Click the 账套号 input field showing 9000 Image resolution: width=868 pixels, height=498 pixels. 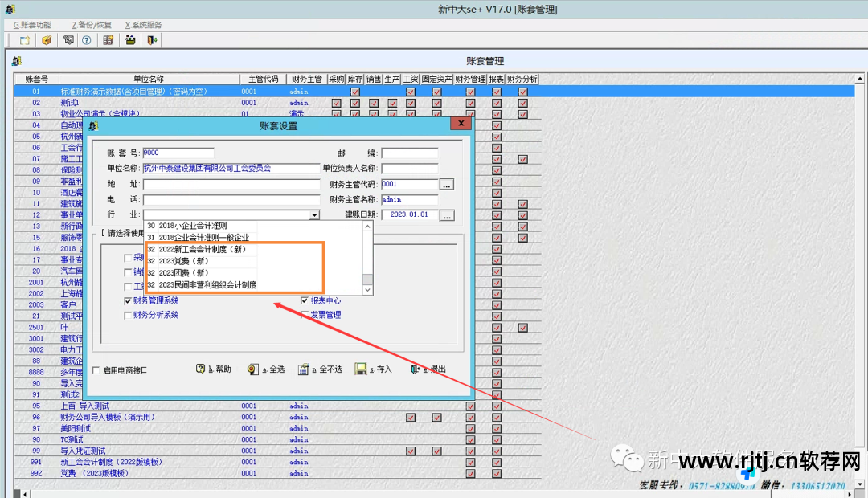coord(178,153)
